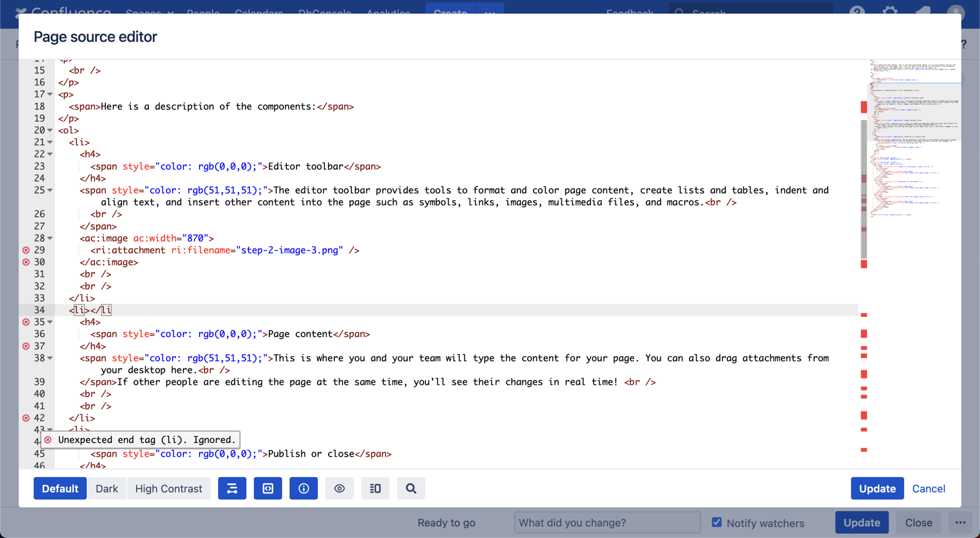Open the side-by-side diff view
Image resolution: width=980 pixels, height=538 pixels.
pos(375,488)
